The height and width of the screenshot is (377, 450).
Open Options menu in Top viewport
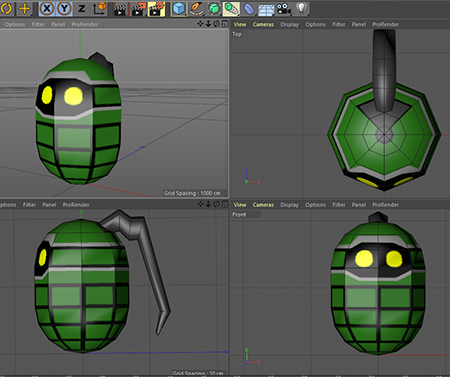click(x=315, y=24)
